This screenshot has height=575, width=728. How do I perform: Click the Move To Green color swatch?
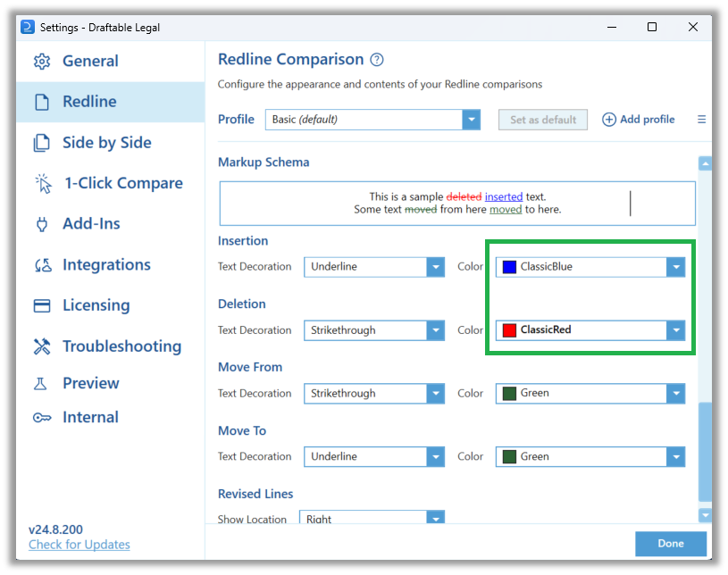[x=509, y=456]
